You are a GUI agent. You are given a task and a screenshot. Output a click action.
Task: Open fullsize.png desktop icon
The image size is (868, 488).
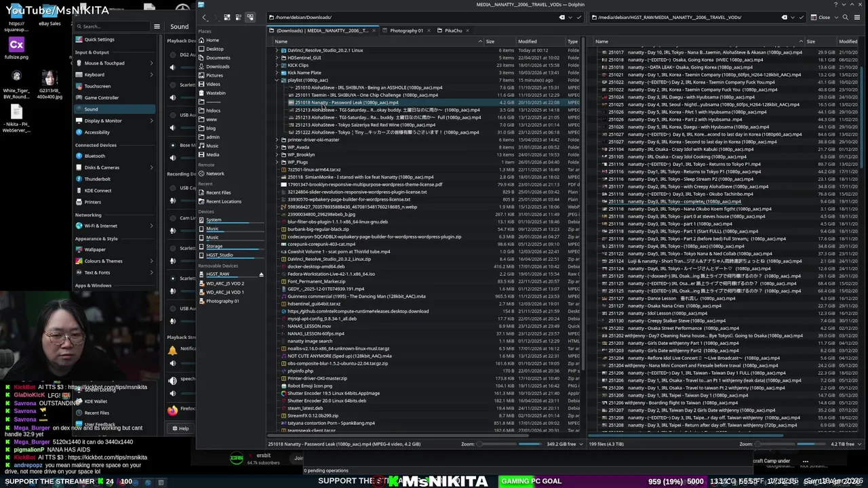pos(16,49)
